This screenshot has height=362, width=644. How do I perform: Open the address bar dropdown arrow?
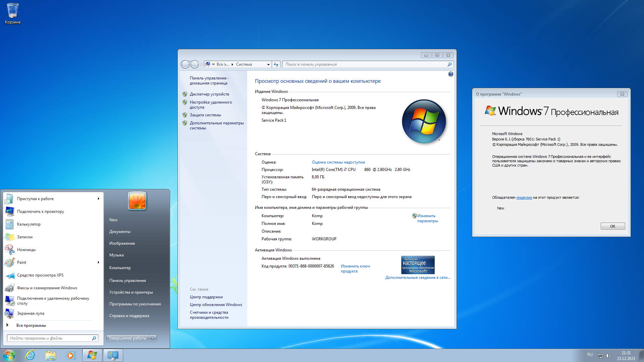[x=268, y=64]
